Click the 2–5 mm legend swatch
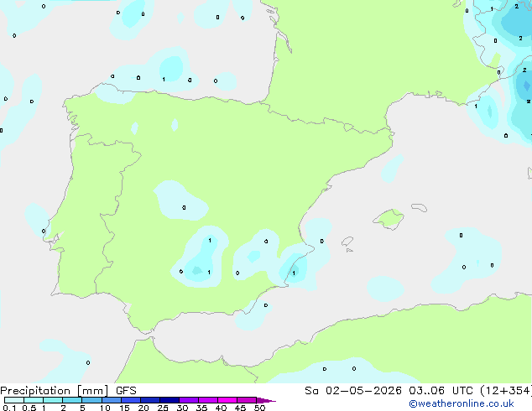The image size is (532, 411). [x=72, y=400]
